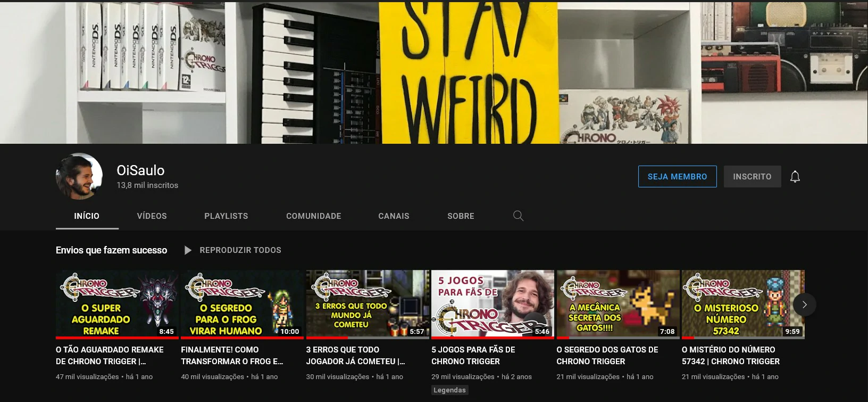Click the 8:45 duration badge

166,331
